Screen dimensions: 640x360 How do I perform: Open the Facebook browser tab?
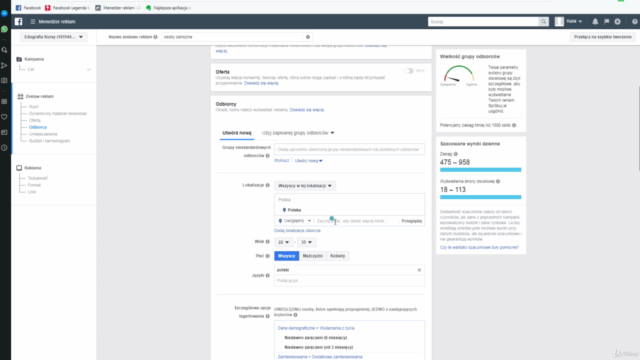[x=28, y=8]
